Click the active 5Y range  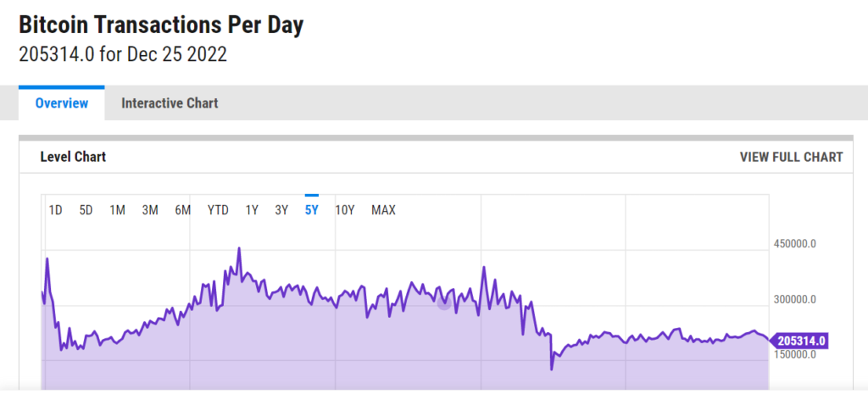tap(311, 210)
